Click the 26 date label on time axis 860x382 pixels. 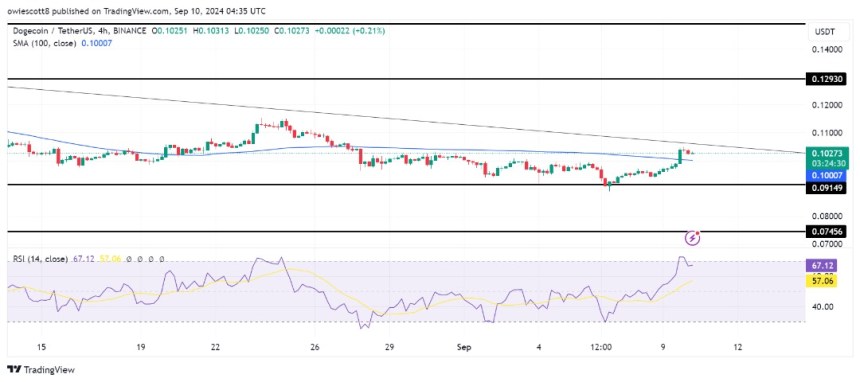tap(314, 347)
